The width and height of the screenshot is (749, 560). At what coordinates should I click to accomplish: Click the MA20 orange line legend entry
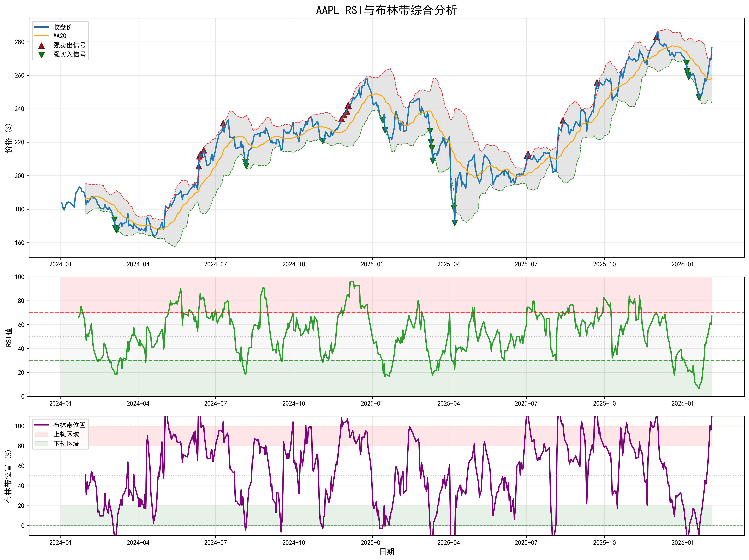click(41, 36)
